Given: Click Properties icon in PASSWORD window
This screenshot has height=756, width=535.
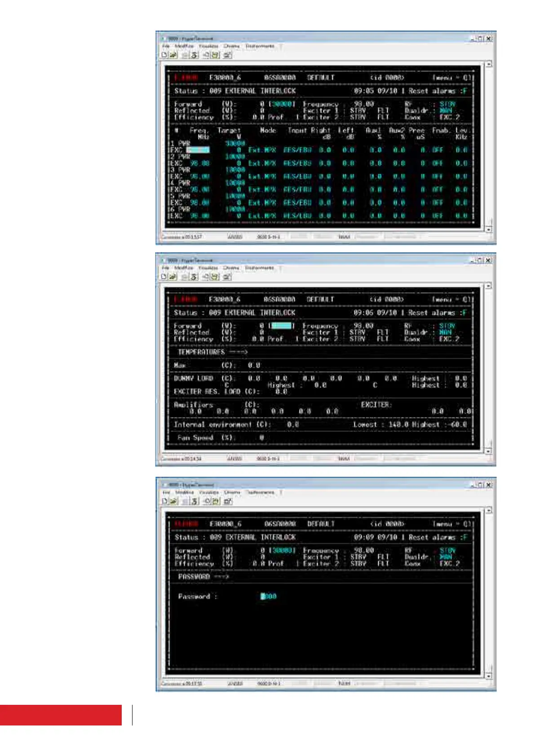Looking at the screenshot, I should click(x=228, y=501).
